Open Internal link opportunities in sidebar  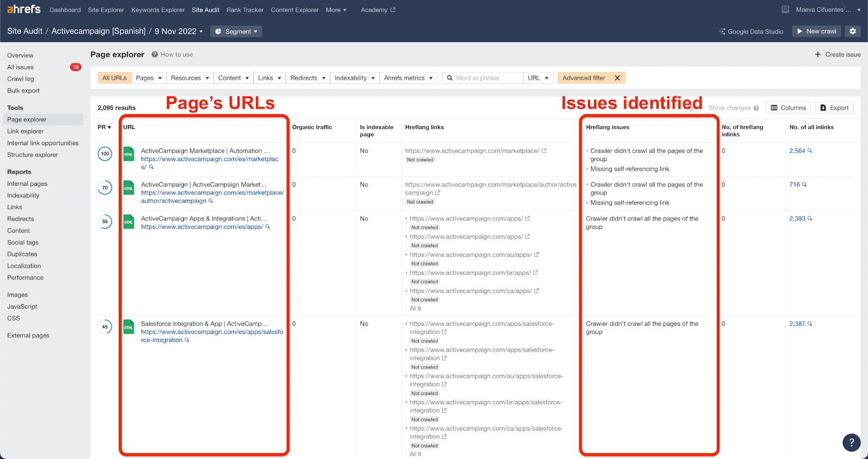tap(43, 143)
